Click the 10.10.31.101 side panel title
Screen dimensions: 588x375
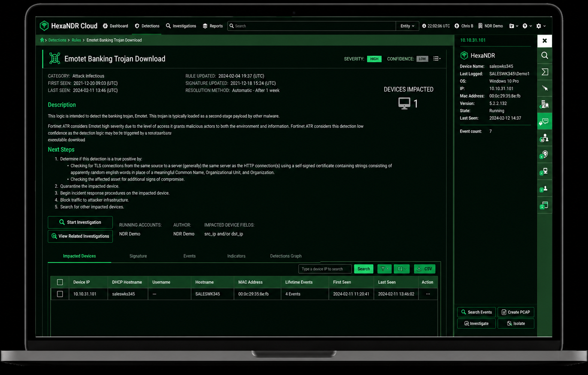pyautogui.click(x=473, y=40)
